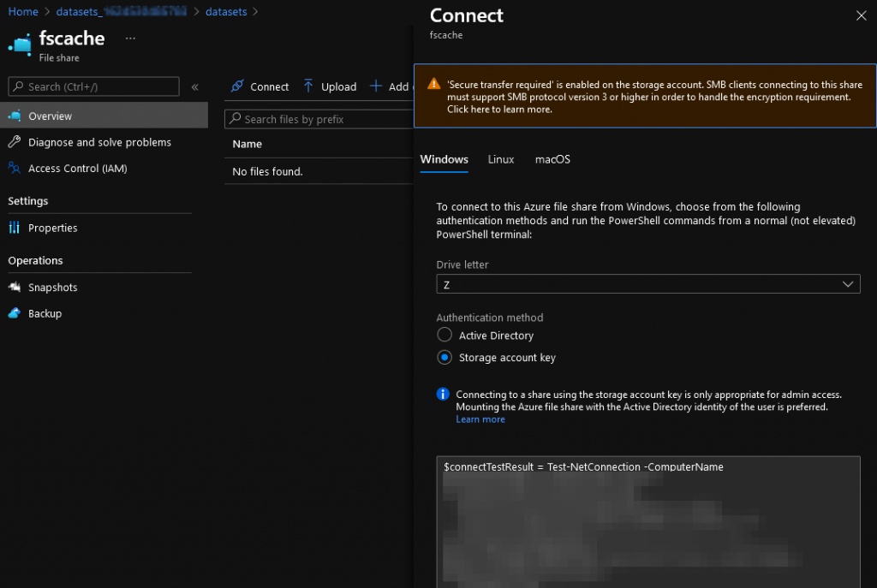Click the Snapshots icon
Image resolution: width=877 pixels, height=588 pixels.
tap(15, 287)
